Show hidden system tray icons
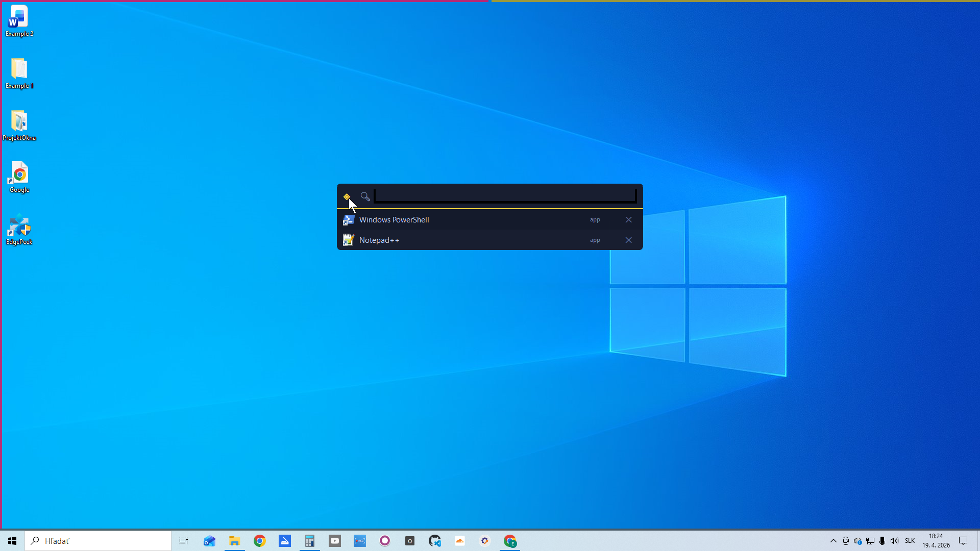 [x=834, y=541]
